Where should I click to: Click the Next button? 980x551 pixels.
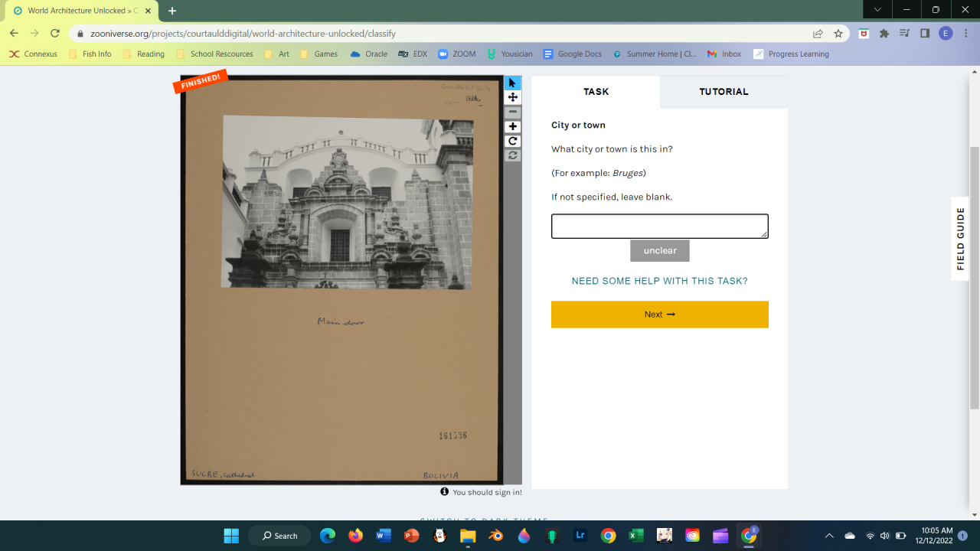(x=660, y=315)
